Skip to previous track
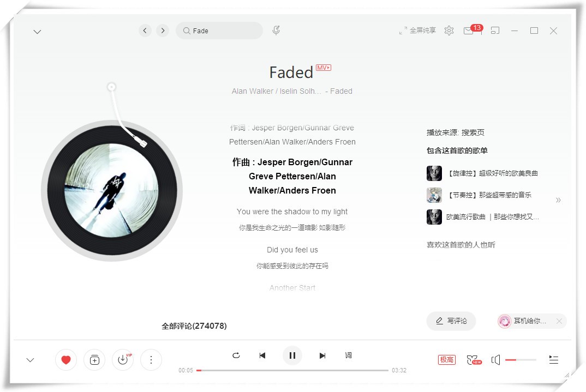 [262, 355]
